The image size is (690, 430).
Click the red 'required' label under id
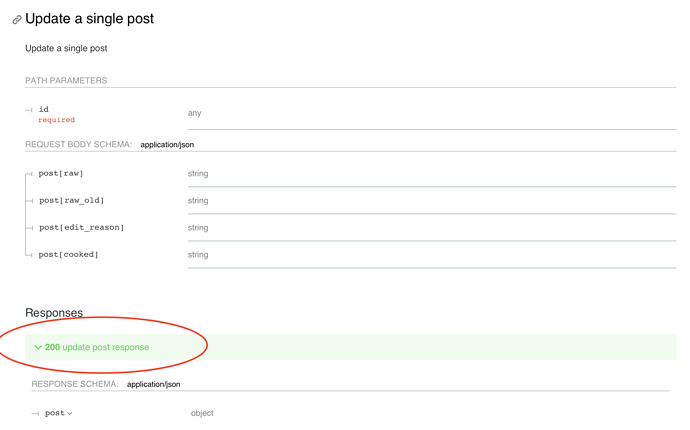coord(56,120)
